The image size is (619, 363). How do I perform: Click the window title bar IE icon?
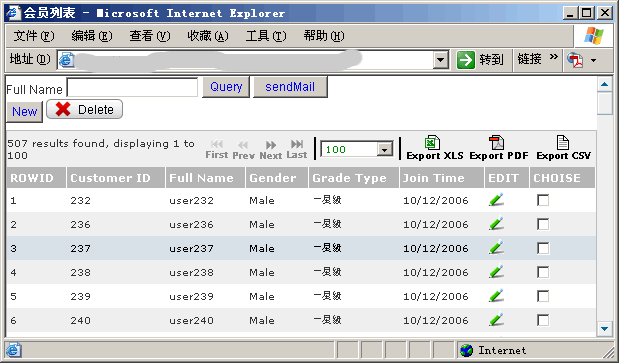point(13,13)
